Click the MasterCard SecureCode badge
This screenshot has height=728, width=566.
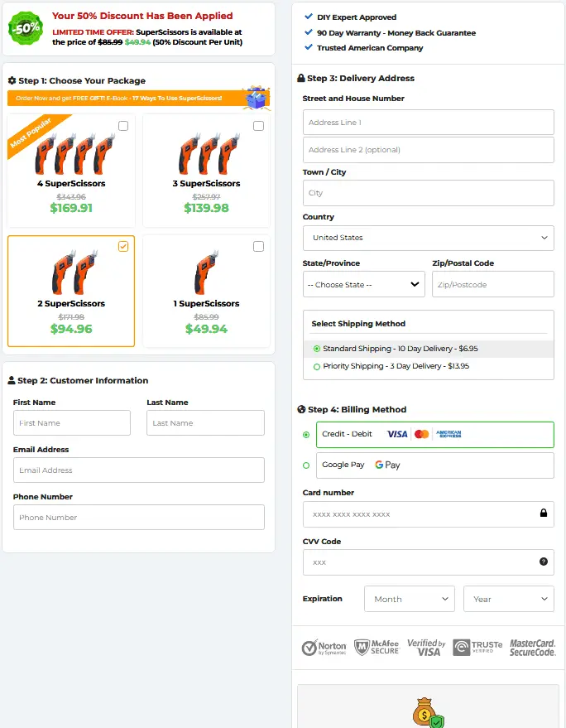point(533,647)
